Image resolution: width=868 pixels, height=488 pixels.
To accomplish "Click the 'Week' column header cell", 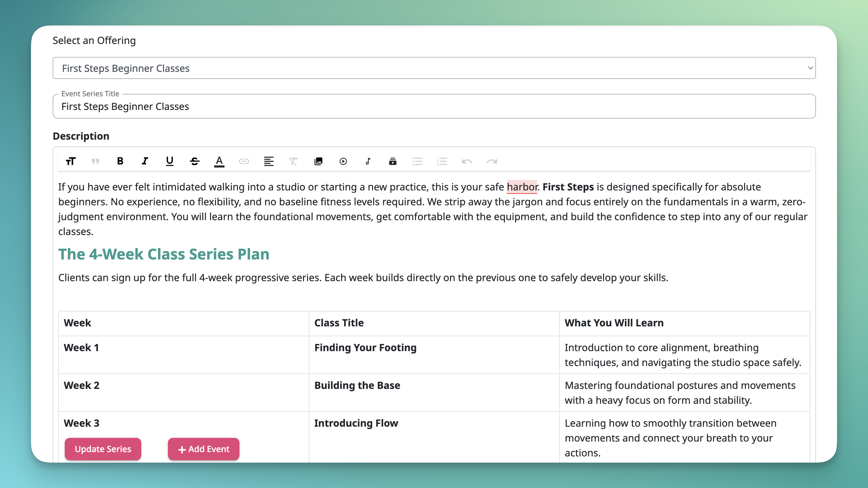I will pos(184,323).
